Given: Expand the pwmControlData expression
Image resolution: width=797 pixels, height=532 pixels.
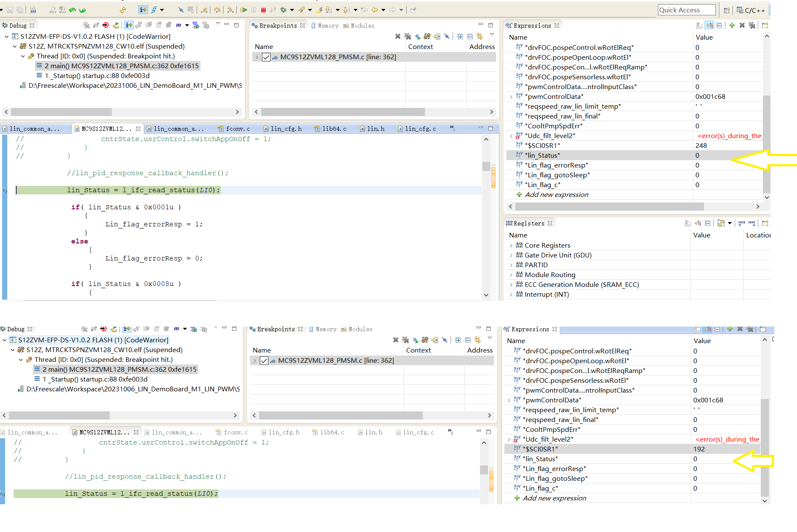Looking at the screenshot, I should [512, 96].
